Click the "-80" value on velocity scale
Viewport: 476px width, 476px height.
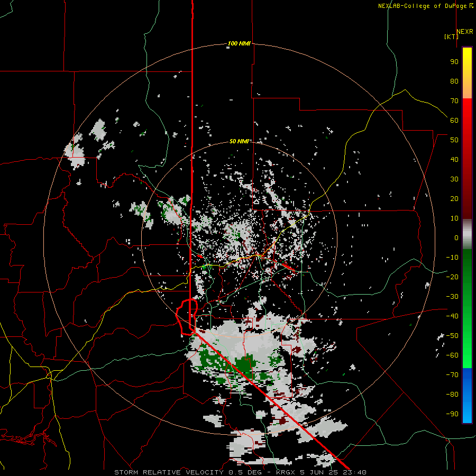(452, 395)
